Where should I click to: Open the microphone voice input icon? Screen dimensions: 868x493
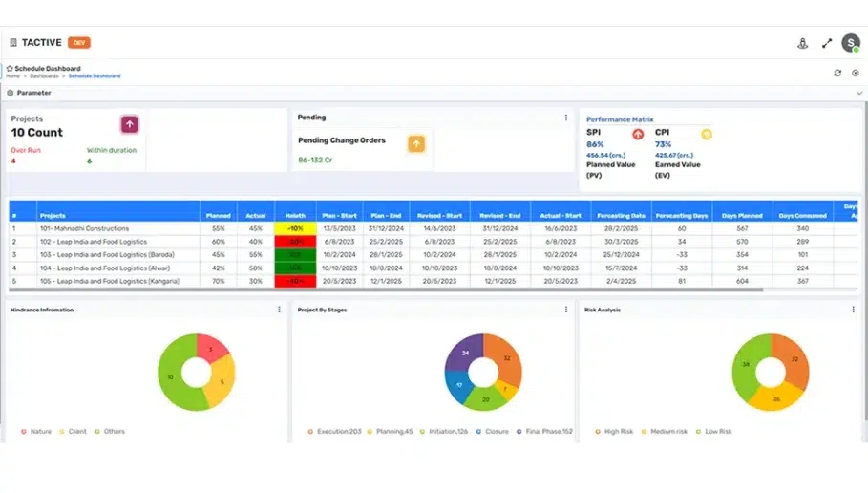coord(802,43)
